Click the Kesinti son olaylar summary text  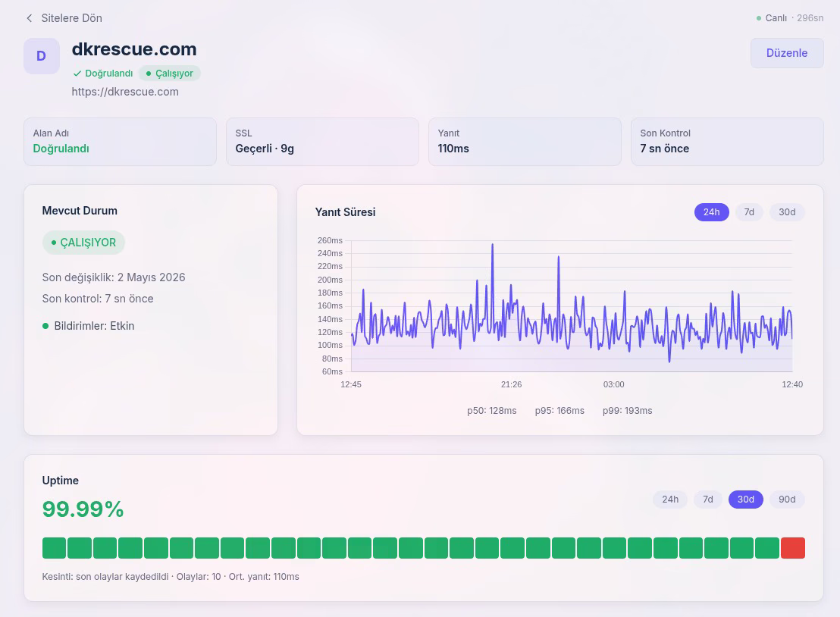171,577
